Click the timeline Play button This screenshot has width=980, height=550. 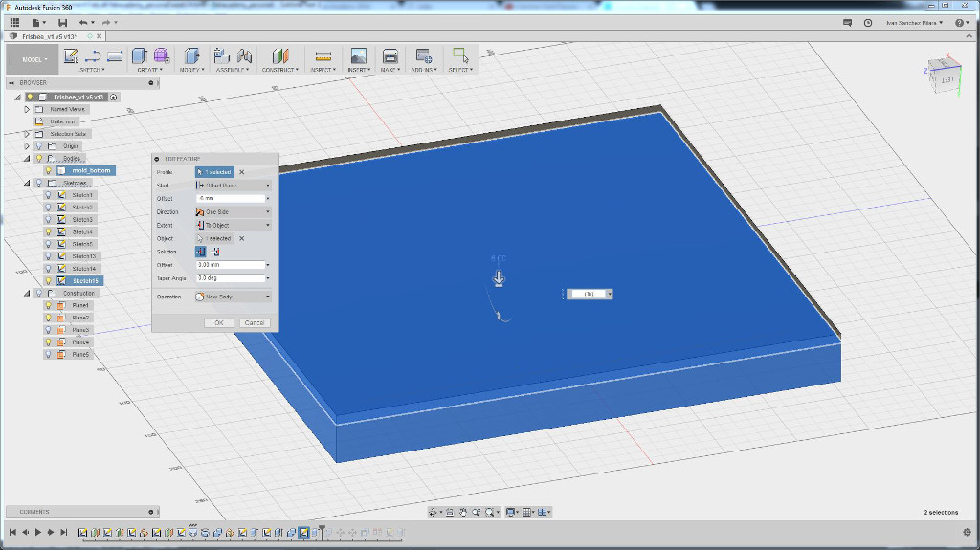pos(38,533)
